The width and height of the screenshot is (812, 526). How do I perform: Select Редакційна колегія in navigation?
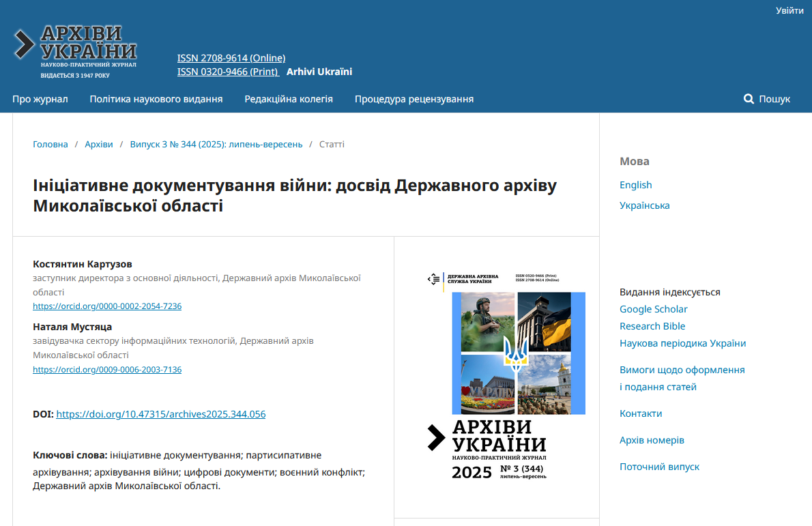pos(289,99)
